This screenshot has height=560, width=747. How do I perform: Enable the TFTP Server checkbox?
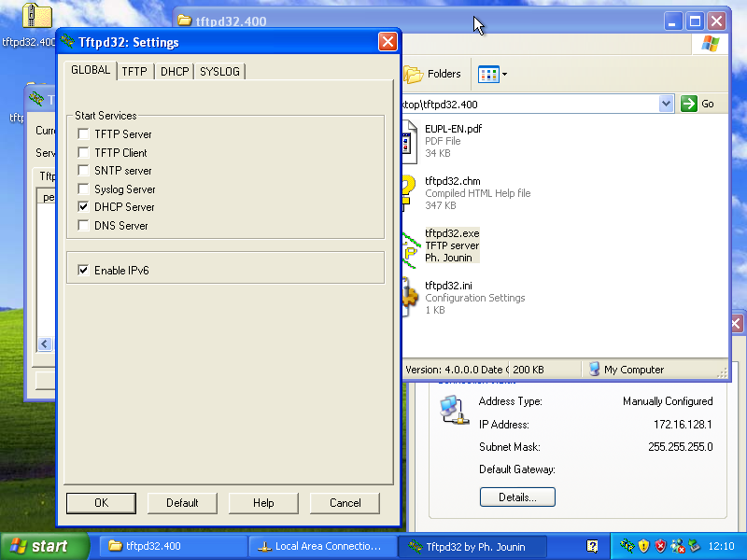[x=84, y=134]
